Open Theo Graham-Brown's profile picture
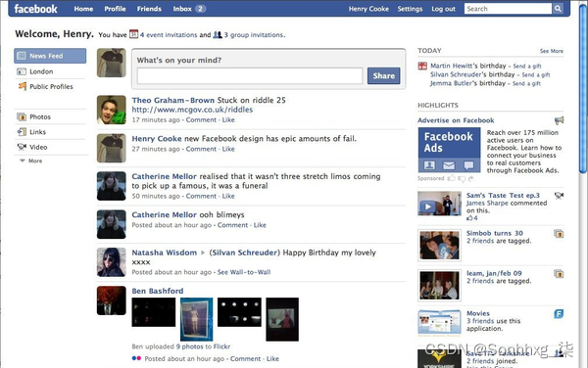 coord(112,110)
